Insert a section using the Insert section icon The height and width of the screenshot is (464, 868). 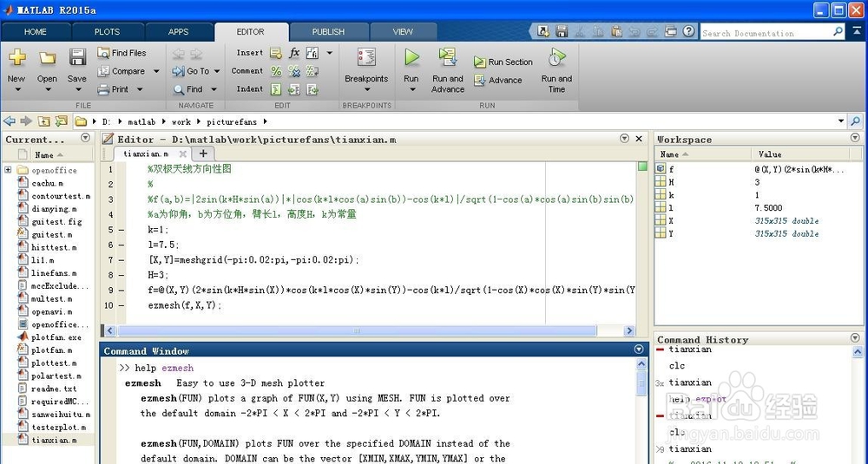(276, 53)
